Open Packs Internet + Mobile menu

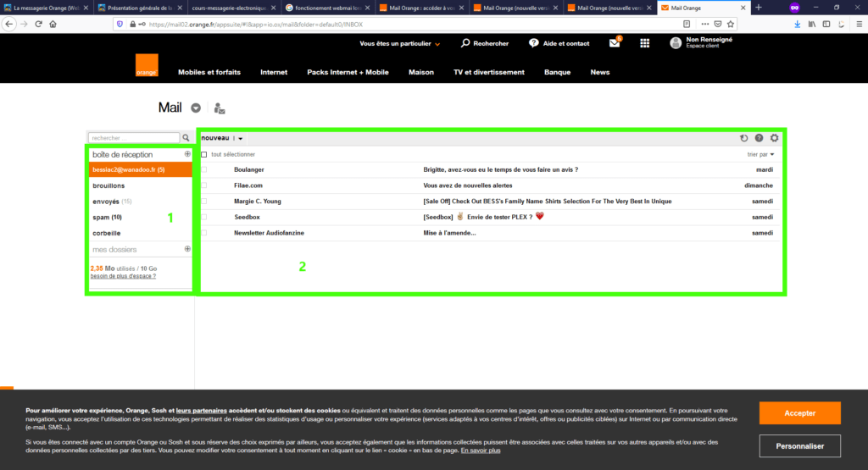click(x=348, y=73)
